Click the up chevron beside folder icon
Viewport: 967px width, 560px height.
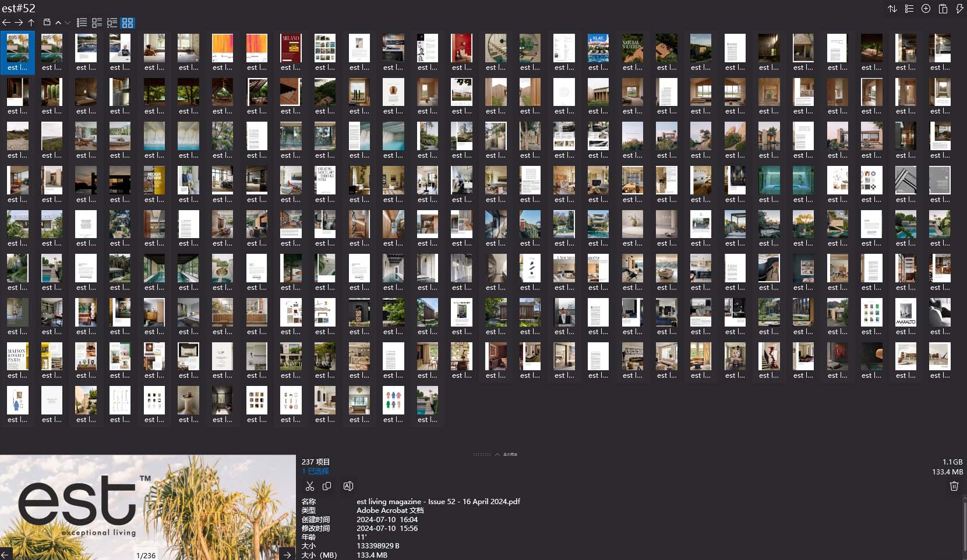pyautogui.click(x=58, y=23)
